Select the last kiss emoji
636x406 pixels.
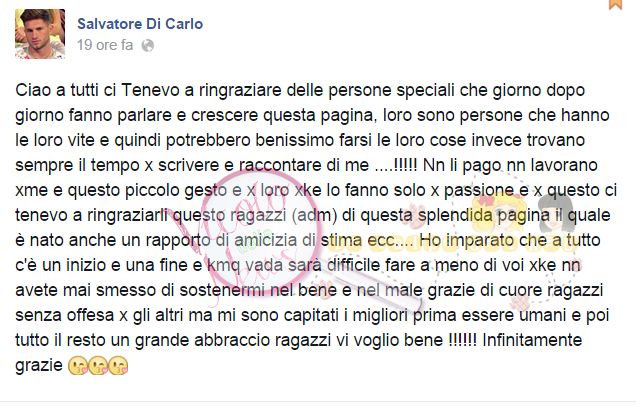[x=118, y=365]
